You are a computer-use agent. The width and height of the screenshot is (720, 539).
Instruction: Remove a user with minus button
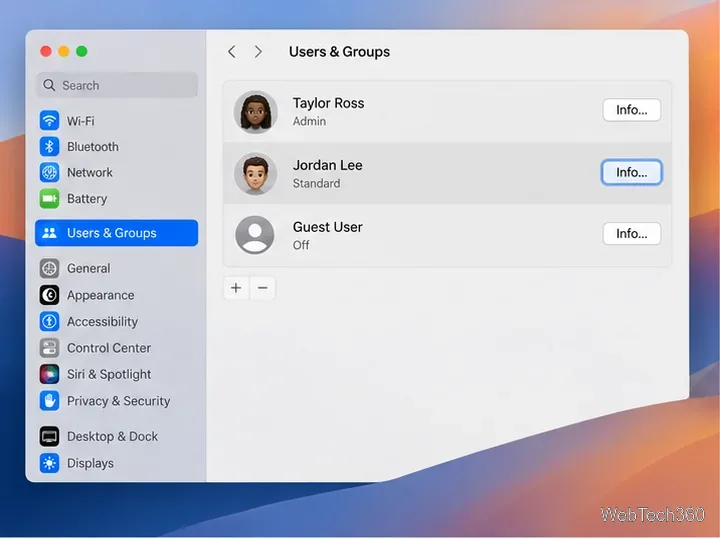pyautogui.click(x=263, y=288)
